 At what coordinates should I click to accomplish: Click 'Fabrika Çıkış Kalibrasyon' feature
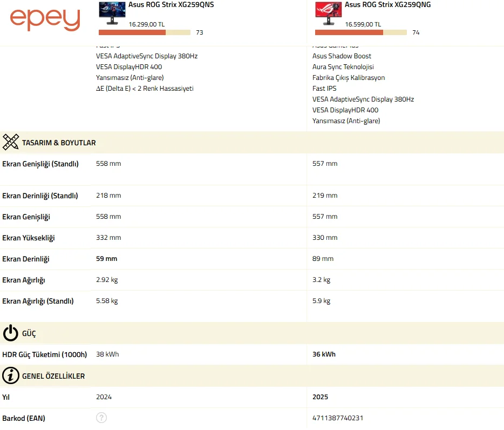coord(349,78)
